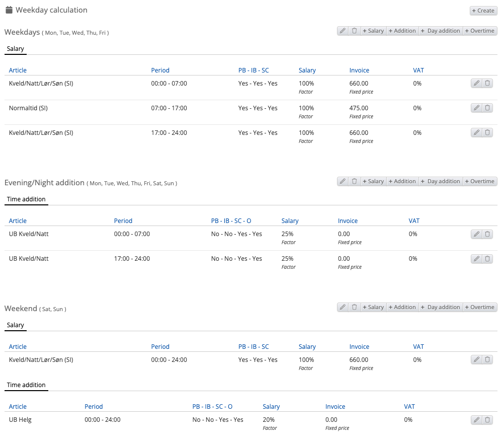This screenshot has height=445, width=504.
Task: Delete UB Kveld/Natt 17:00 - 24:00 row
Action: pyautogui.click(x=487, y=259)
